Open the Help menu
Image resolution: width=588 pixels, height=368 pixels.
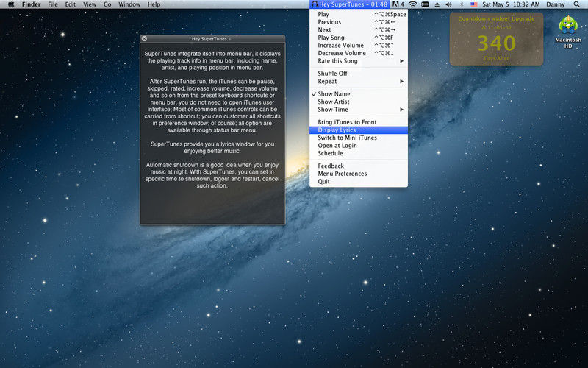pos(154,4)
